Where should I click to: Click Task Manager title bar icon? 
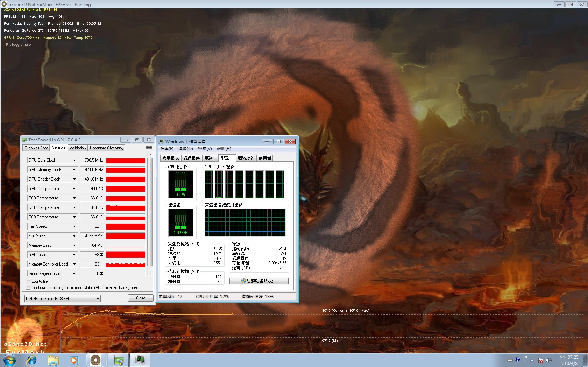(161, 141)
